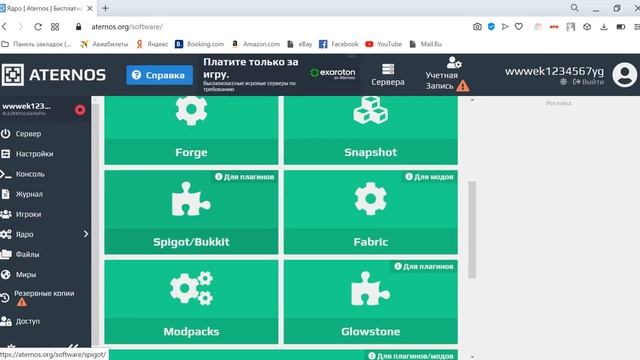Open the YouTube bookmark

[x=384, y=44]
